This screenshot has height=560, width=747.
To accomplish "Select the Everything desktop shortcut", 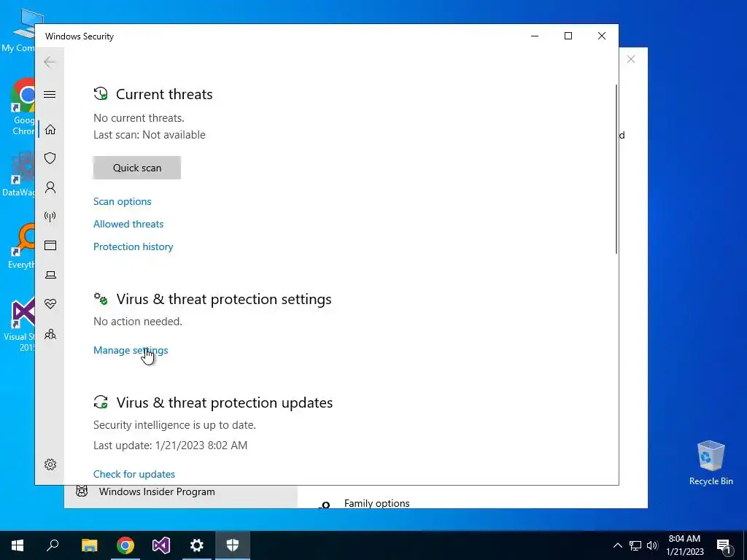I will [x=21, y=246].
